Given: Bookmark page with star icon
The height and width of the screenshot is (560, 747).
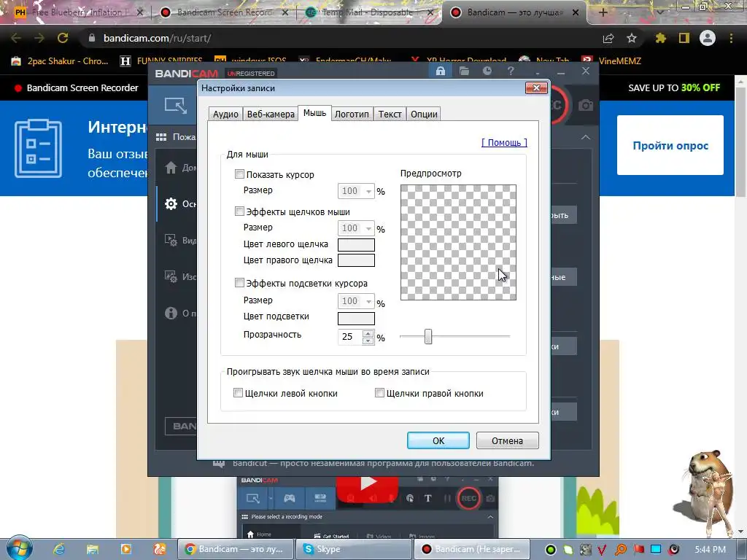Looking at the screenshot, I should (x=632, y=38).
